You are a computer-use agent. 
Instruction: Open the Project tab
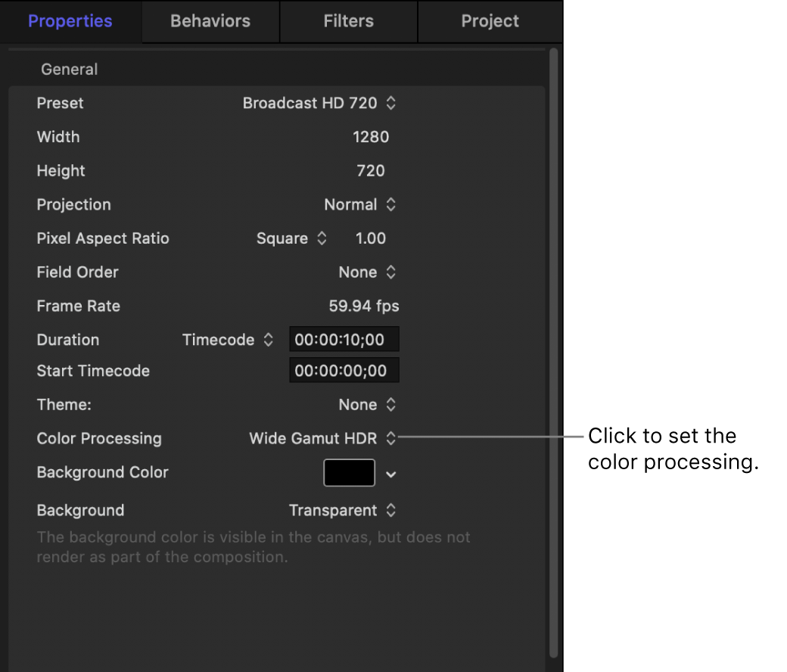[490, 21]
